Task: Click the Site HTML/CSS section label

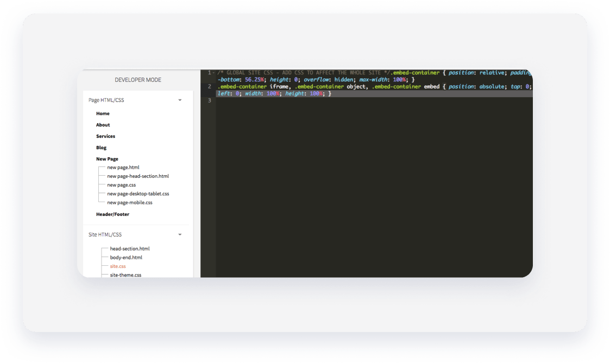Action: [105, 235]
